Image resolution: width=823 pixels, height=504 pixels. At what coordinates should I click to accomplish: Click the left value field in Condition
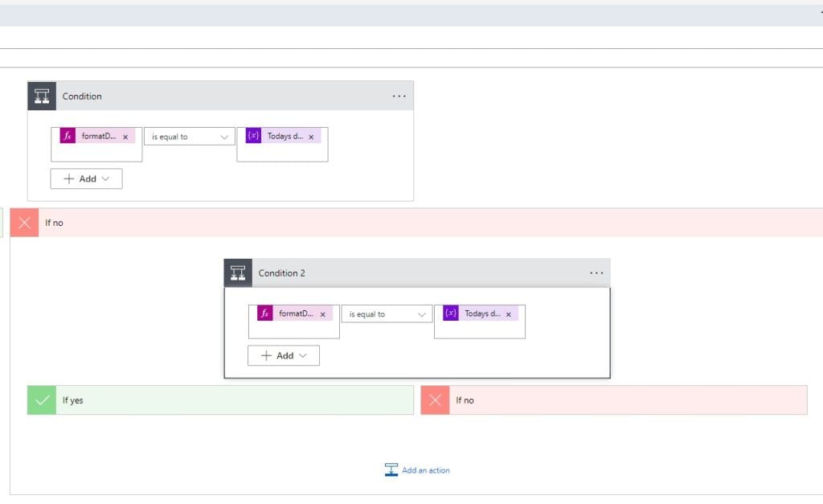(x=96, y=145)
